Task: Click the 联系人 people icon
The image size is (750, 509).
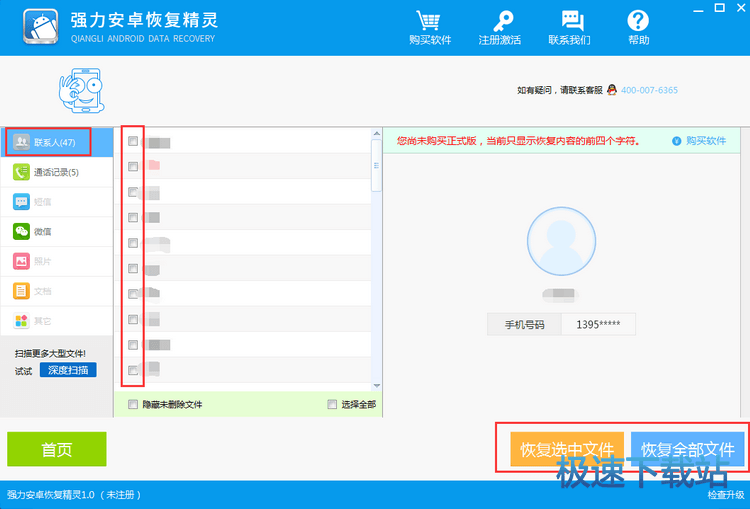Action: tap(21, 142)
